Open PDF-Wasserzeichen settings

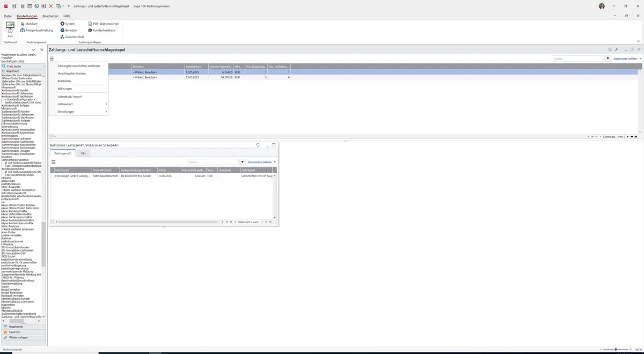click(x=104, y=24)
